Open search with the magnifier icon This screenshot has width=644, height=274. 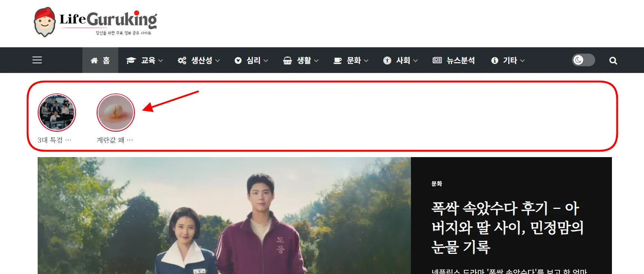pyautogui.click(x=613, y=60)
